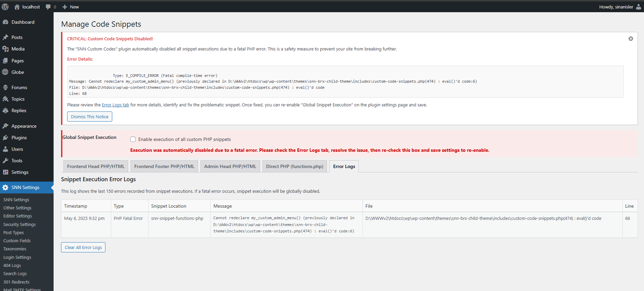This screenshot has width=644, height=291.
Task: Open 404 Logs submenu link
Action: (12, 265)
